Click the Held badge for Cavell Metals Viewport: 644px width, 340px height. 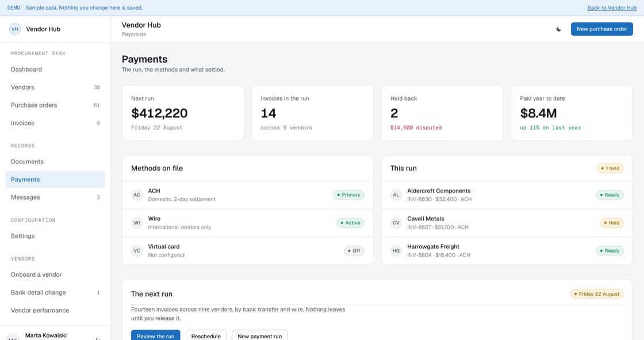(x=612, y=223)
